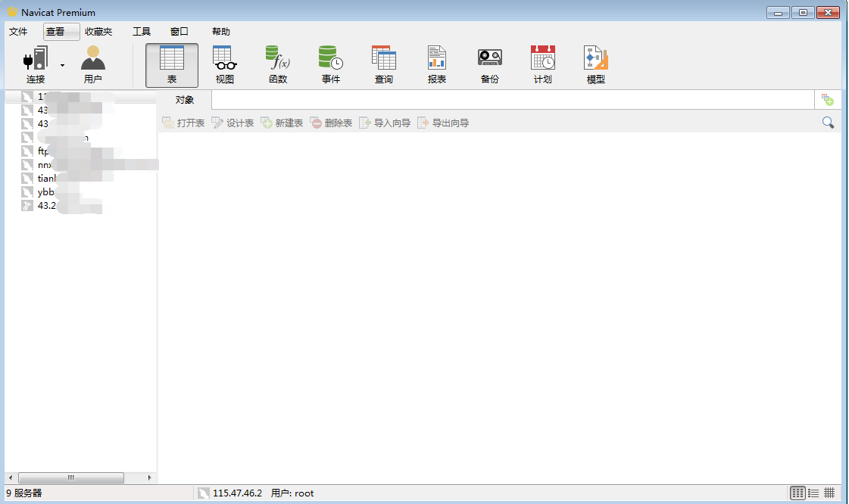Select the ybb connection in tree
849x504 pixels.
click(45, 192)
